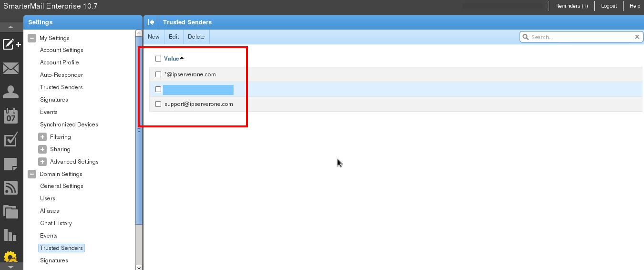Click the Search input field
Viewport: 644px width, 270px height.
[x=581, y=37]
